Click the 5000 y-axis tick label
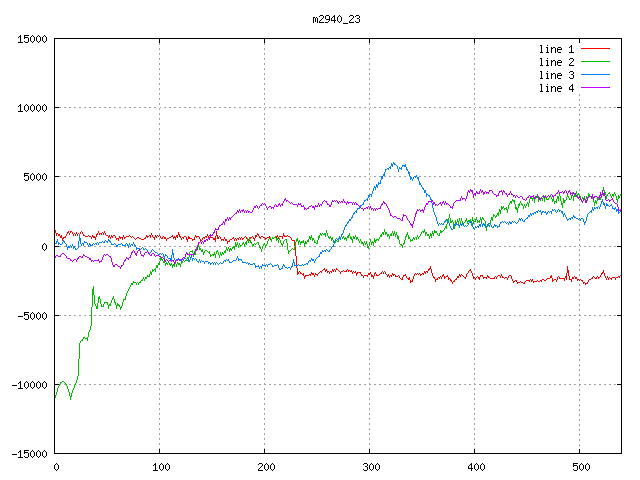 click(x=34, y=177)
